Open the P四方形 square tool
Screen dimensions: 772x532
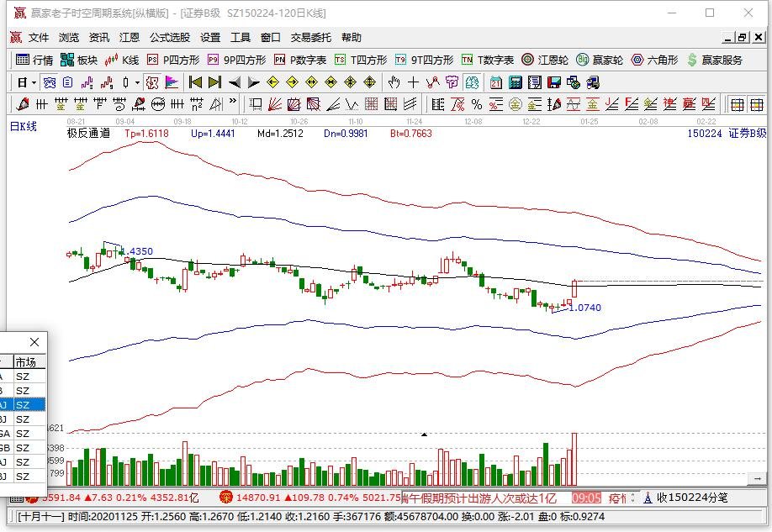[173, 60]
